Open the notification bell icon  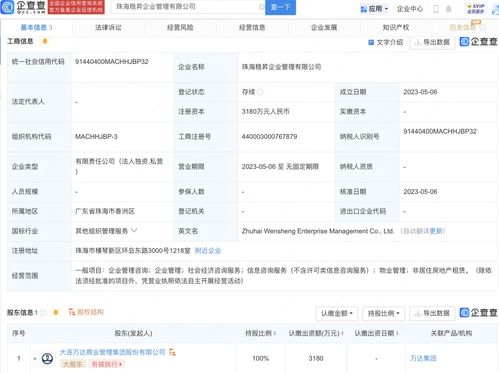point(449,9)
